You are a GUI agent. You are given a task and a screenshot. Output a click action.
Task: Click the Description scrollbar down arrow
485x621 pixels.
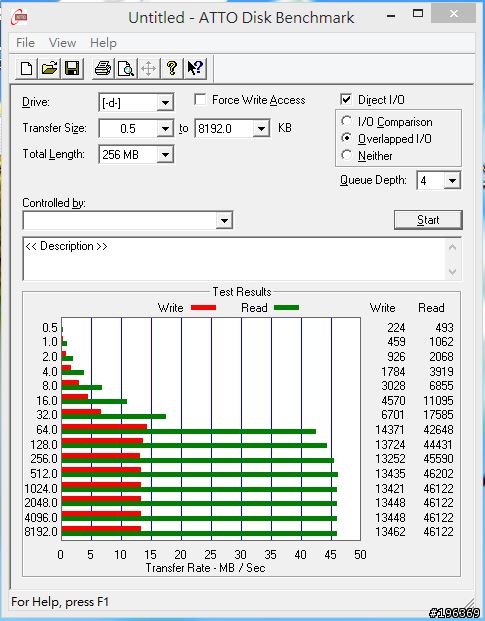pos(453,272)
